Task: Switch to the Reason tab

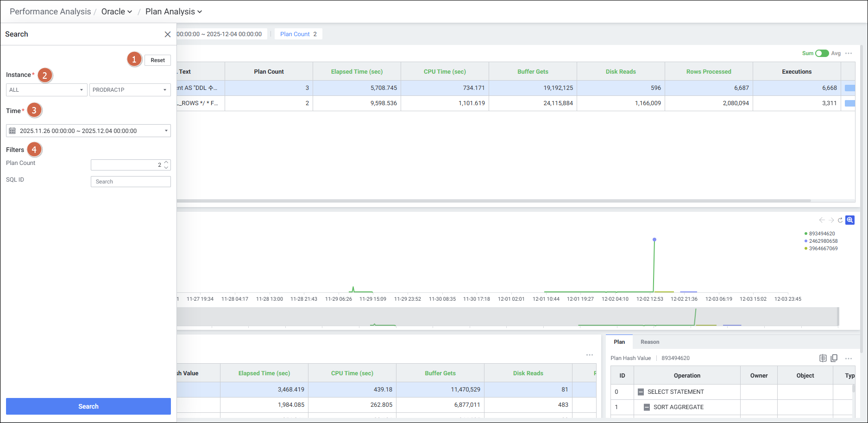Action: [650, 342]
